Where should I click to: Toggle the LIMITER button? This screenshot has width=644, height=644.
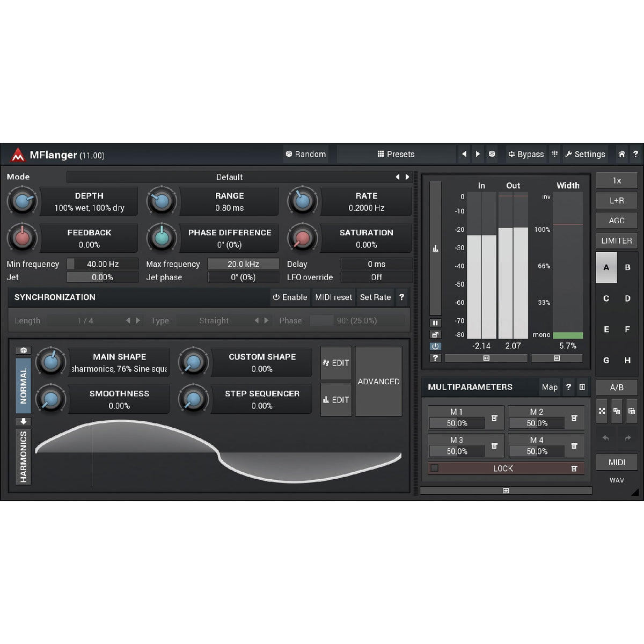click(x=617, y=240)
